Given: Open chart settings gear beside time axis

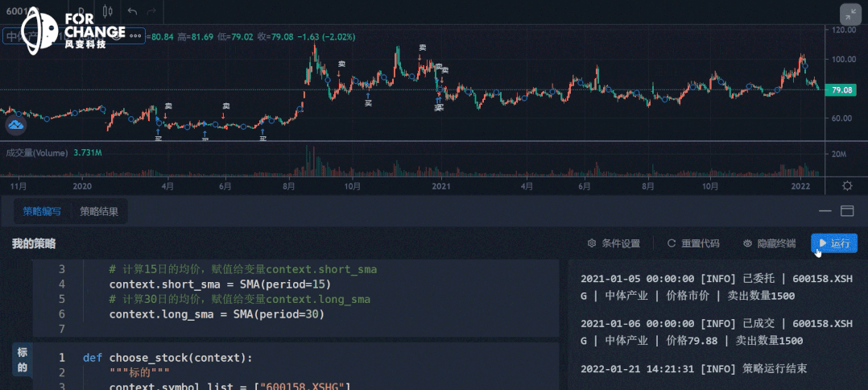Looking at the screenshot, I should [847, 185].
